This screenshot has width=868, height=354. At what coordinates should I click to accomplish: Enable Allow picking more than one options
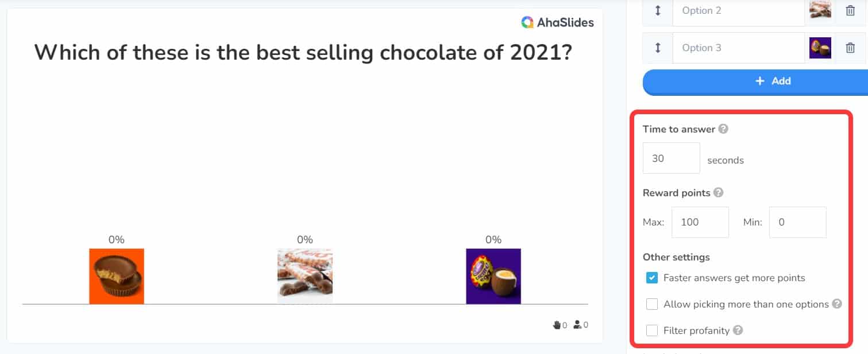[x=652, y=304]
